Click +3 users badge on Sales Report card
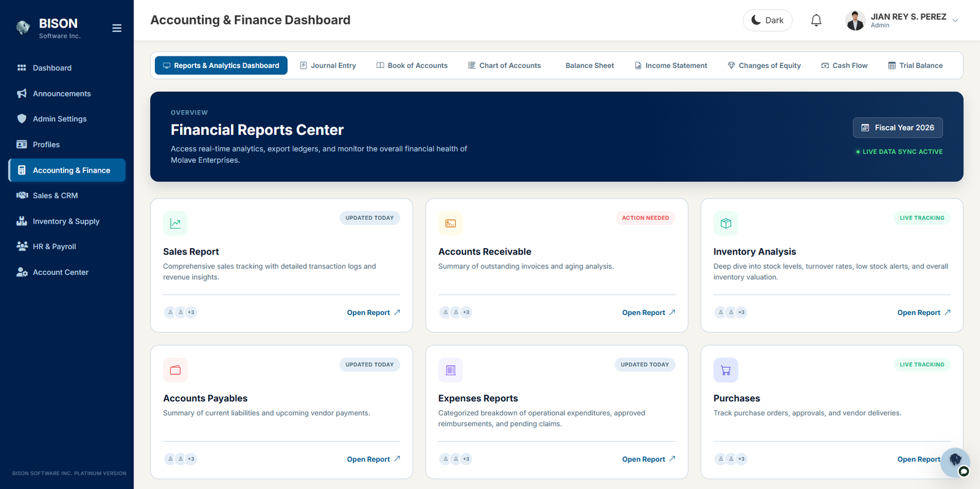The height and width of the screenshot is (489, 980). (191, 313)
